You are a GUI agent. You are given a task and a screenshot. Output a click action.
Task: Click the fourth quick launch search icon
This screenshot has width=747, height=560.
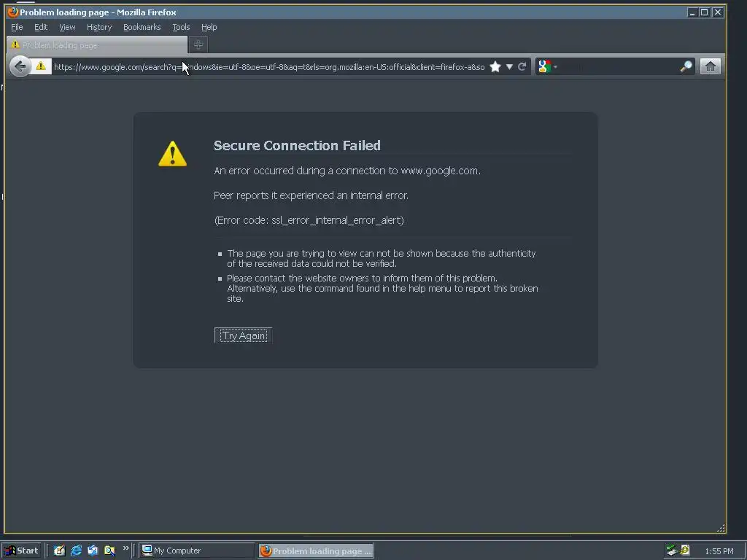[x=109, y=551]
